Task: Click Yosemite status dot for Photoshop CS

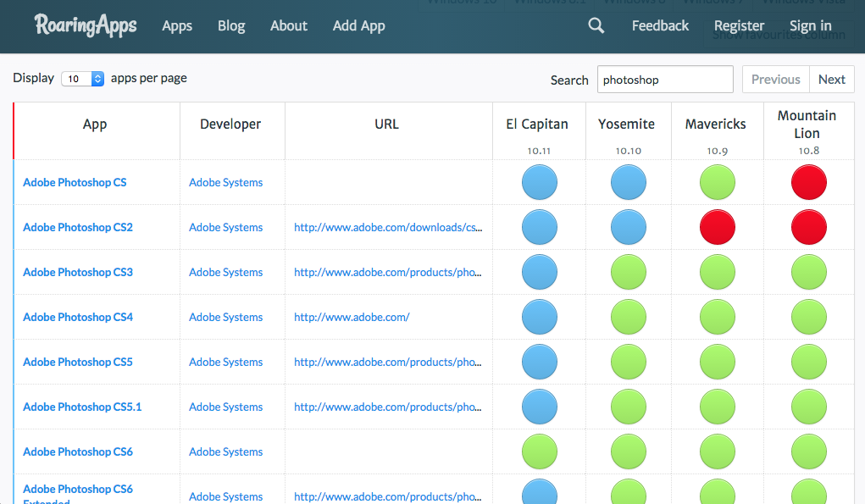Action: (x=629, y=182)
